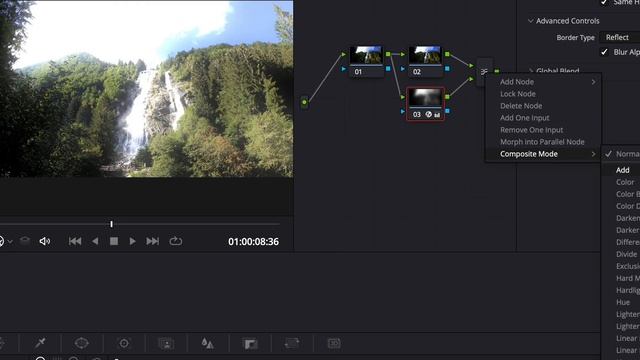Image resolution: width=640 pixels, height=360 pixels.
Task: Click the viewer scrubber playhead
Action: pos(111,224)
